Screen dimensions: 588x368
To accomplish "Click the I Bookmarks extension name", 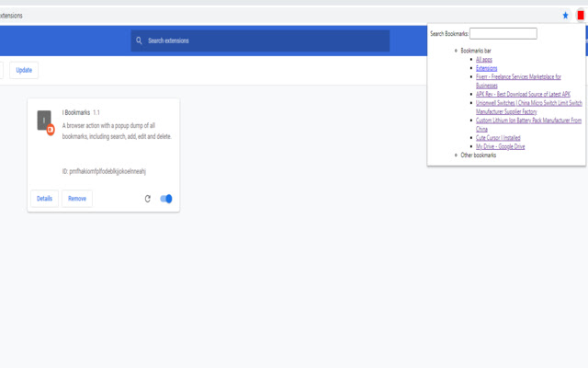I will (76, 112).
